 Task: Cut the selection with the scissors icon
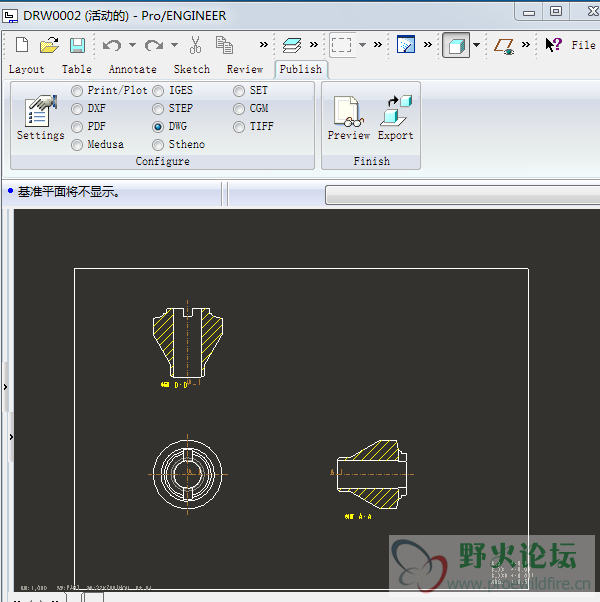195,45
